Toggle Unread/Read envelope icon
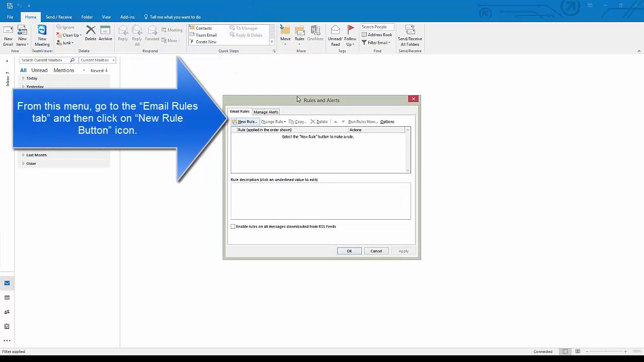 (335, 36)
